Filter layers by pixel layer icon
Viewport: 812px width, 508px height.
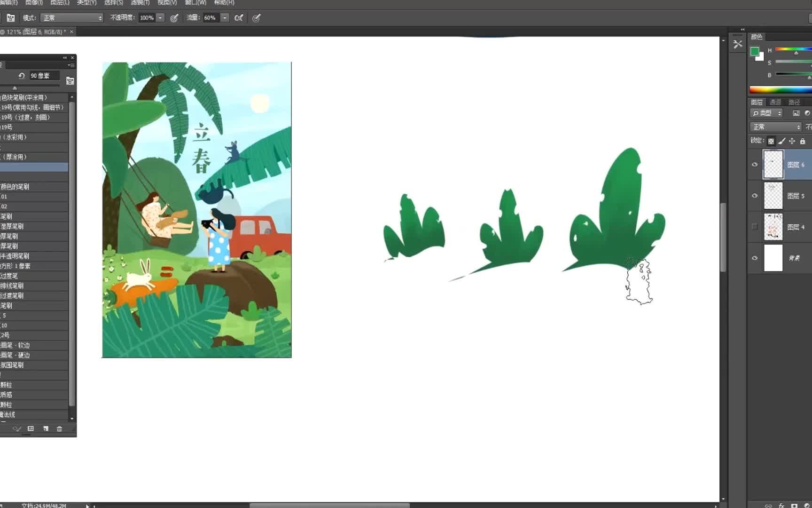pyautogui.click(x=796, y=113)
